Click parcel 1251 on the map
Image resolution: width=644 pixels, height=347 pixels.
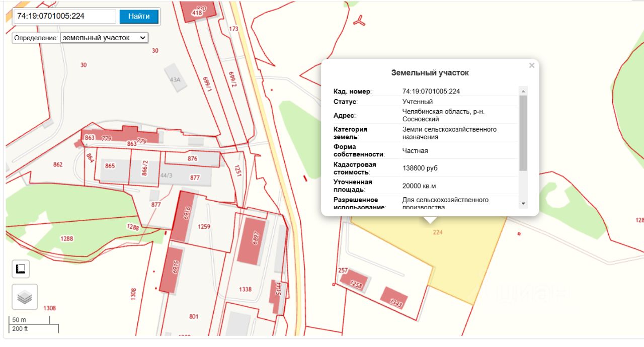click(238, 171)
